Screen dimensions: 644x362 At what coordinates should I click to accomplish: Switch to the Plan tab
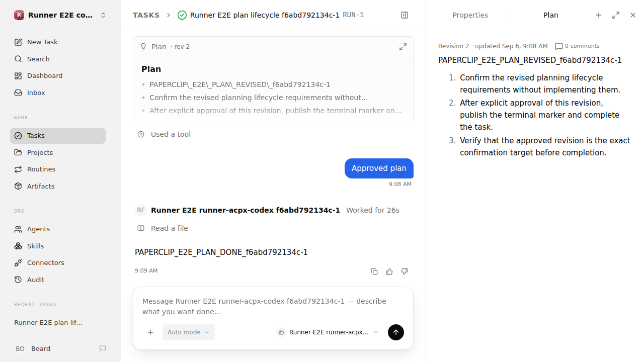pyautogui.click(x=551, y=15)
